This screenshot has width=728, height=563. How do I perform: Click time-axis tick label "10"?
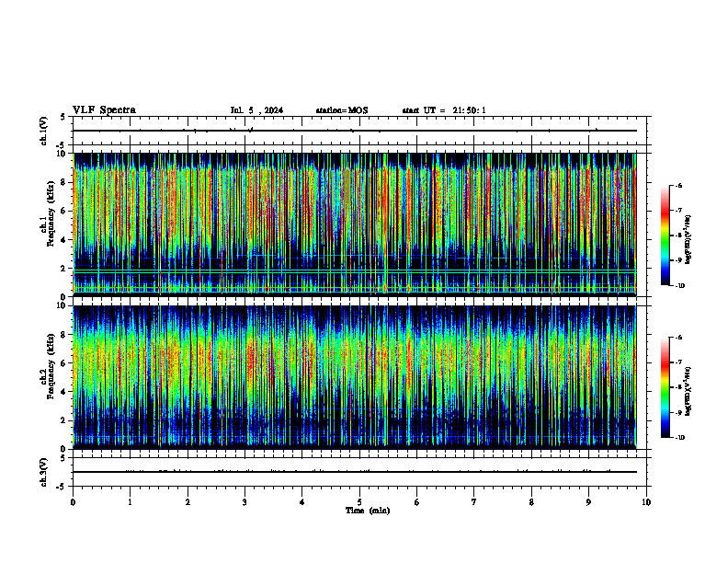646,502
